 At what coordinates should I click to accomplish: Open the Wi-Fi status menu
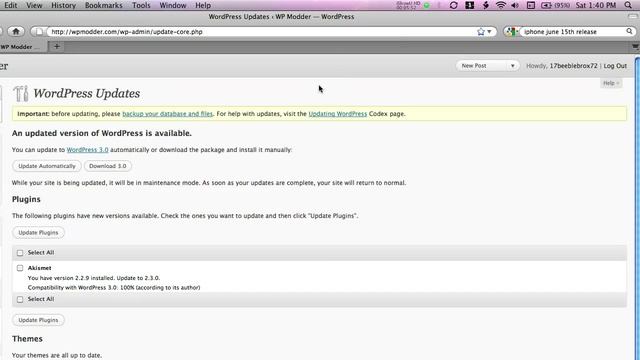tap(500, 5)
